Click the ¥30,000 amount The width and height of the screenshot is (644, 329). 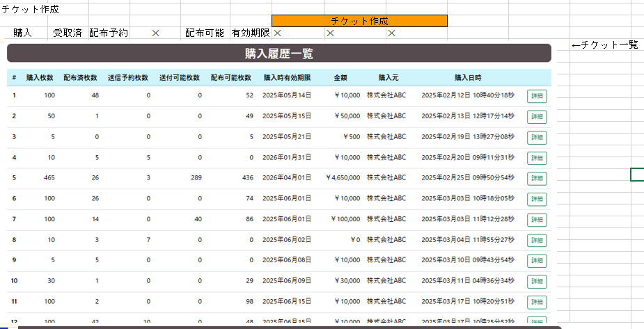tap(347, 280)
